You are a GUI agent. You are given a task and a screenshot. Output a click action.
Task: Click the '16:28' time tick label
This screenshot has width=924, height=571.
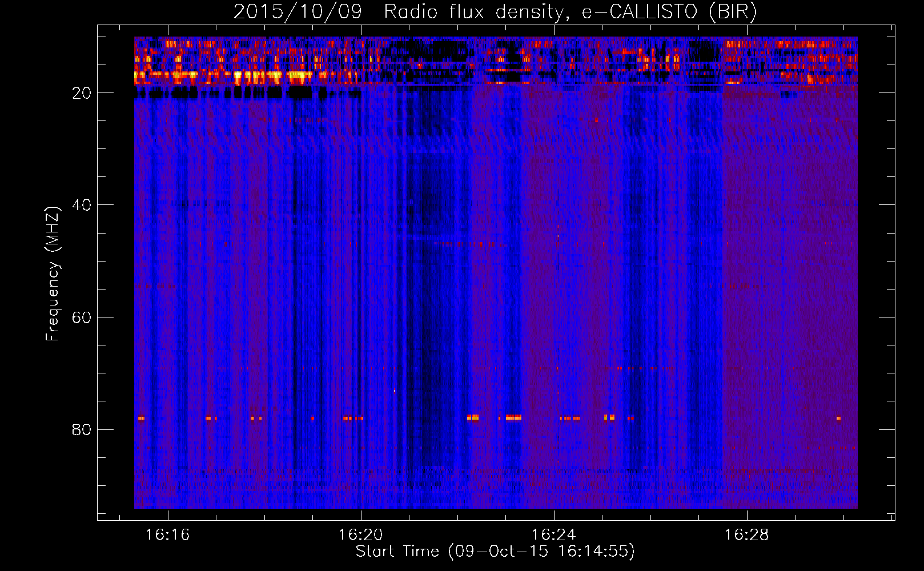(746, 535)
